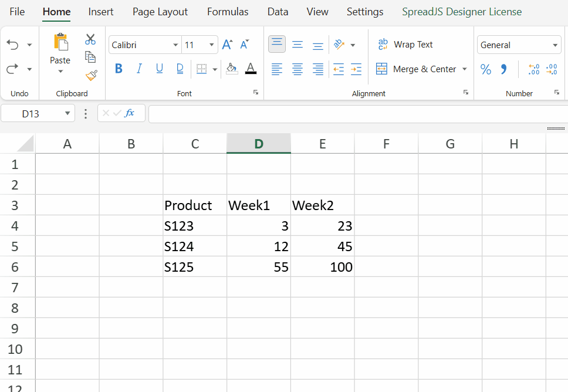Switch to the View tab
568x392 pixels.
(x=317, y=12)
